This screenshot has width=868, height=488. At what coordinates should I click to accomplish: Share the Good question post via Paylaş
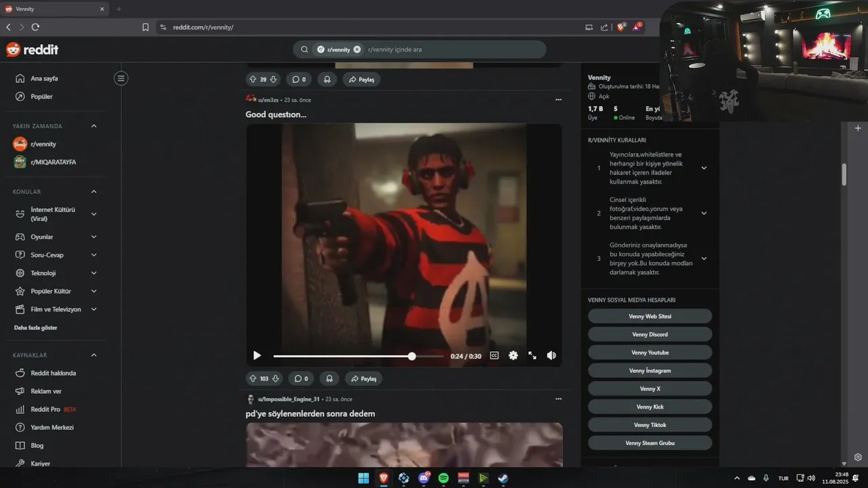[363, 379]
